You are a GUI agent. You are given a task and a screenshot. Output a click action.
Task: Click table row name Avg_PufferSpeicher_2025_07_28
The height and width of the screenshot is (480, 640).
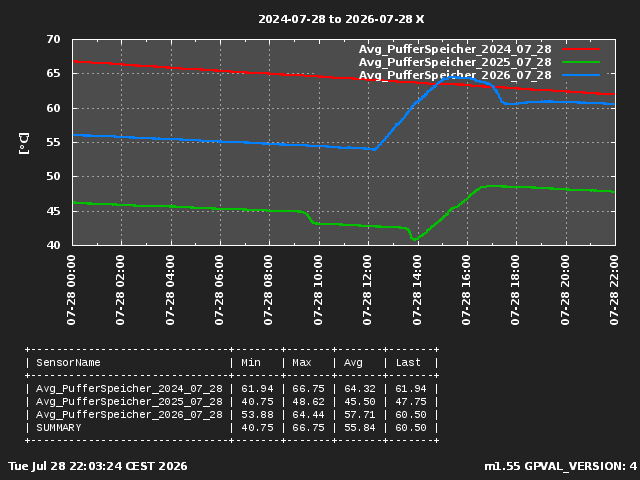coord(129,402)
